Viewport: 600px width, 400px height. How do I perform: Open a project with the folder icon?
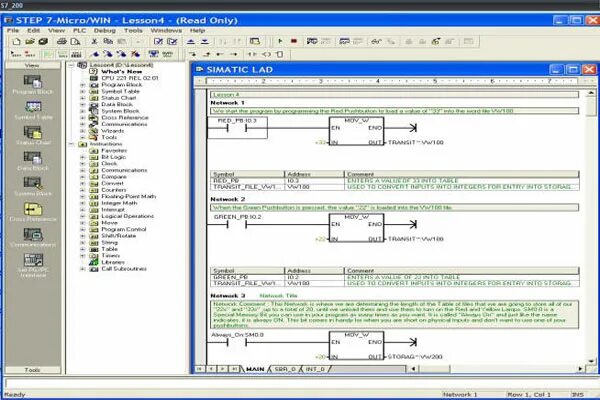click(30, 41)
